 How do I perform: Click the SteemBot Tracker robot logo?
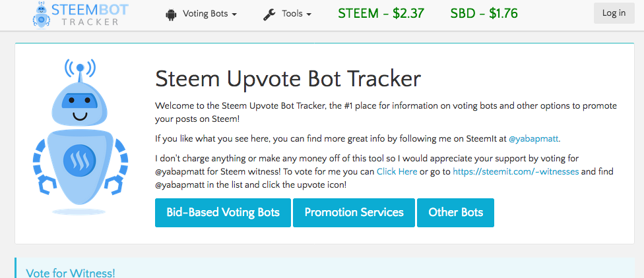[41, 14]
